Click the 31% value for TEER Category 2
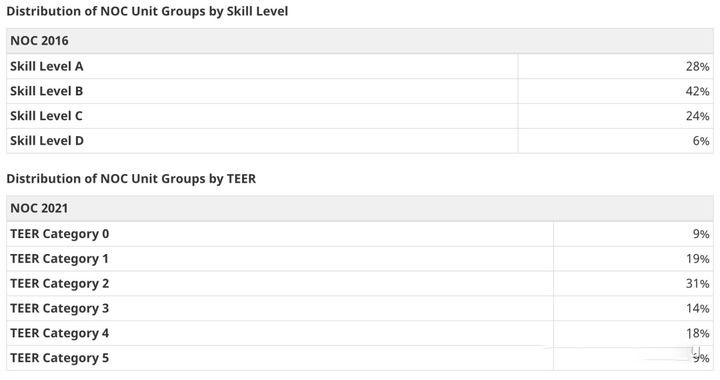Screen dimensions: 720x380 pos(698,284)
